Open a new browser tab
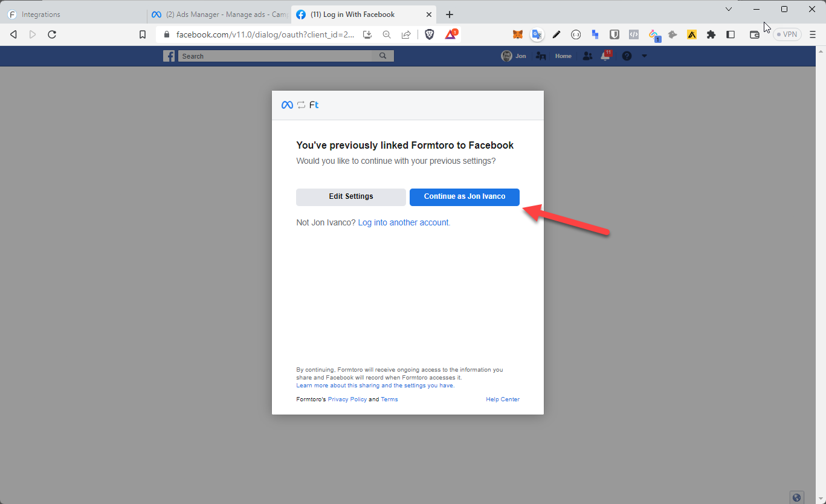The width and height of the screenshot is (826, 504). click(449, 15)
